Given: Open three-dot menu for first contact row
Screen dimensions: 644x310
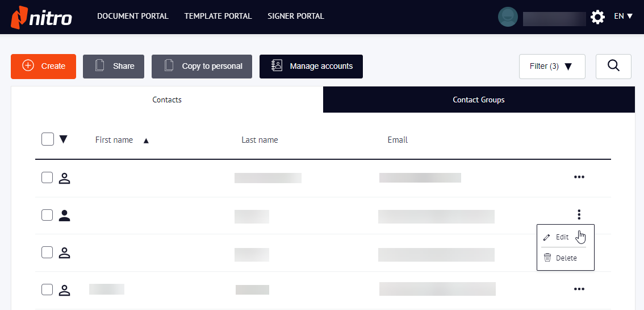Looking at the screenshot, I should (579, 177).
